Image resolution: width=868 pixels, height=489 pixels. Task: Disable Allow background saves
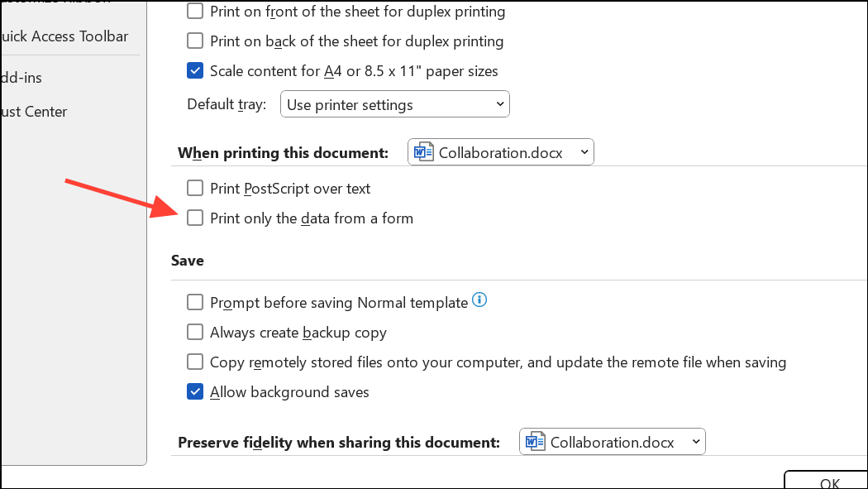pyautogui.click(x=195, y=391)
